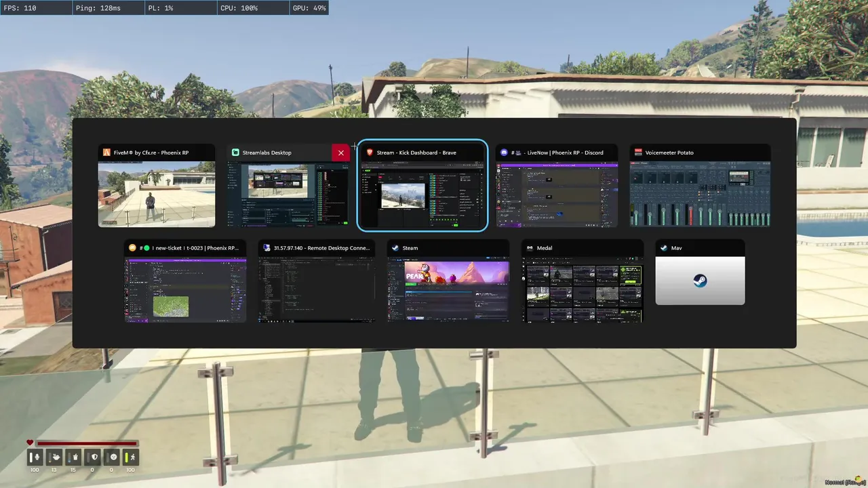Click the 'Streamlabs Desktop' title text

click(x=267, y=152)
